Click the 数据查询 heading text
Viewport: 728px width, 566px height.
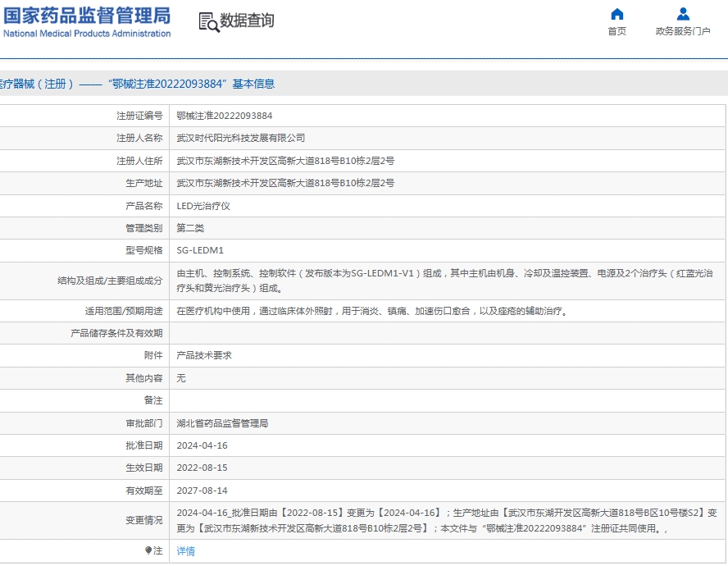(x=247, y=21)
